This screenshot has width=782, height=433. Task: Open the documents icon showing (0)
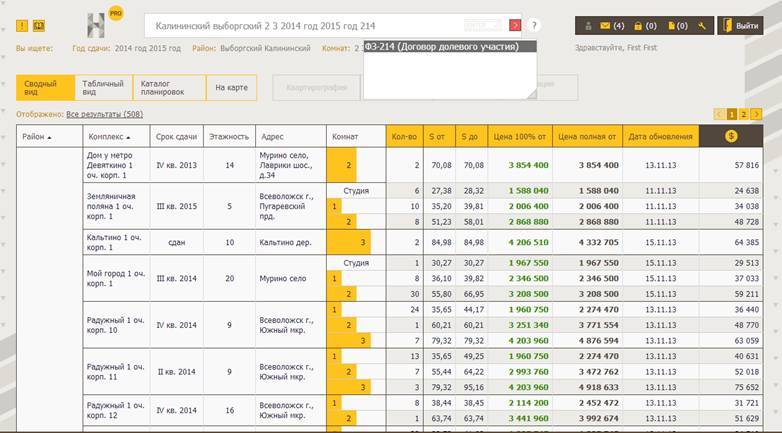click(677, 26)
